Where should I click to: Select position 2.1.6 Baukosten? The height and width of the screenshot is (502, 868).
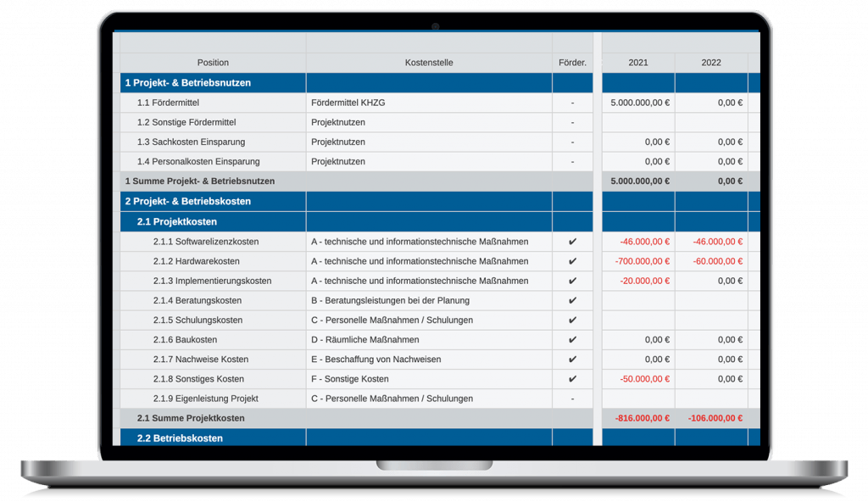(185, 340)
